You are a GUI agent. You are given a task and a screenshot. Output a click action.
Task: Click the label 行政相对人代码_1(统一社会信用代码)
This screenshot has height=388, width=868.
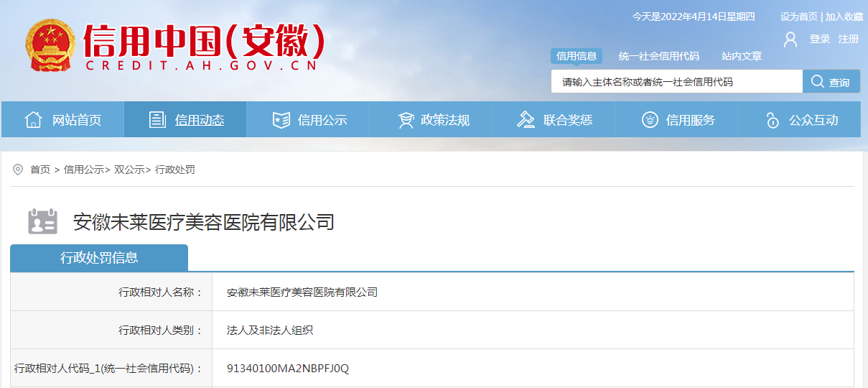pos(109,369)
